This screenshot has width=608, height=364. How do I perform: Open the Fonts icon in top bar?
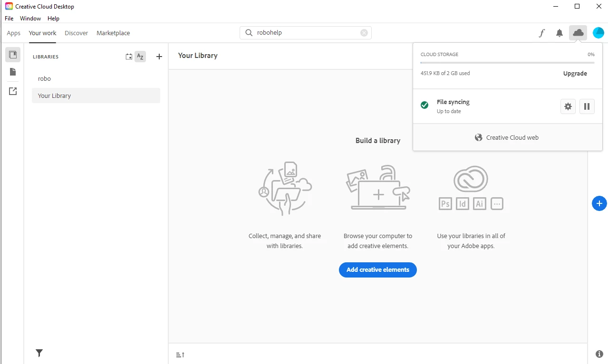541,33
